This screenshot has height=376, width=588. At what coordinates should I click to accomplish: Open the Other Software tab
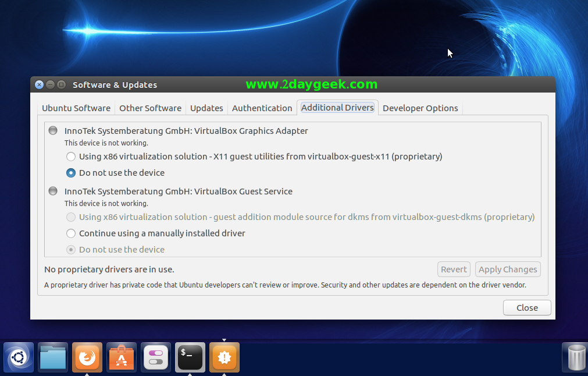click(x=151, y=108)
